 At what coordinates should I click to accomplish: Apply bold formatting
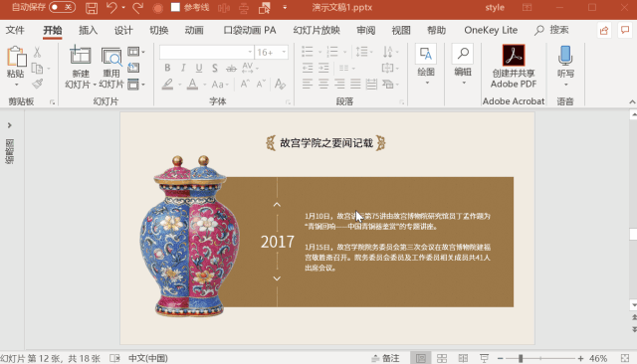167,68
